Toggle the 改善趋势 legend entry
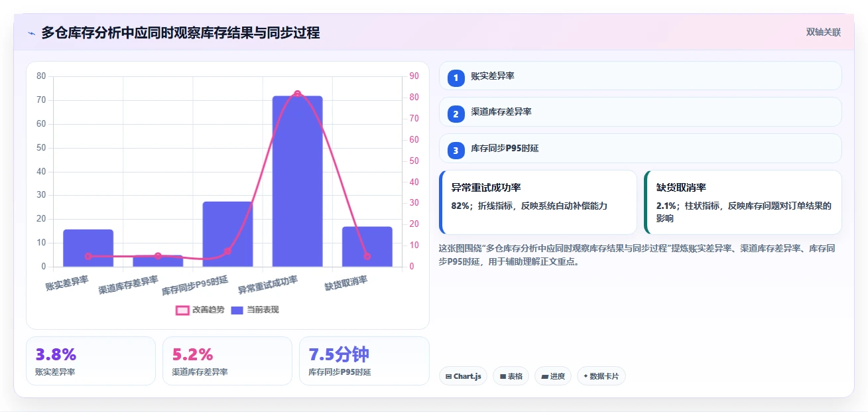868x412 pixels. click(x=200, y=310)
